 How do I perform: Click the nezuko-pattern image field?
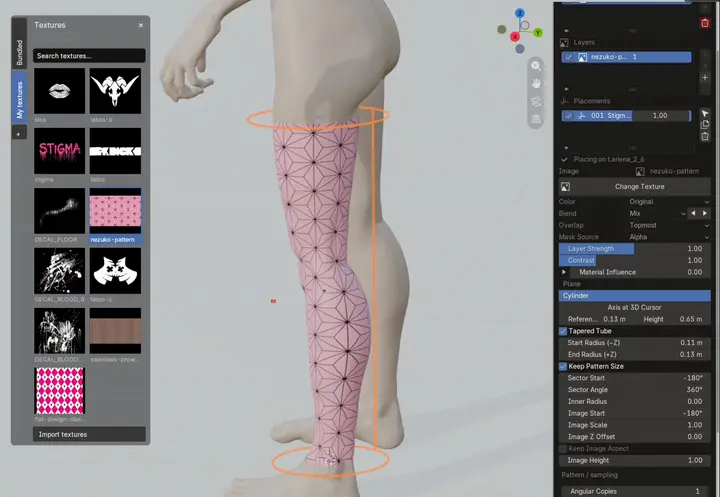click(672, 171)
